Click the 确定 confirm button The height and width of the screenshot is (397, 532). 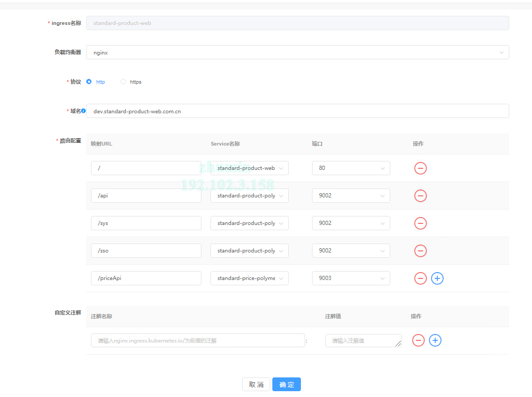click(x=286, y=384)
